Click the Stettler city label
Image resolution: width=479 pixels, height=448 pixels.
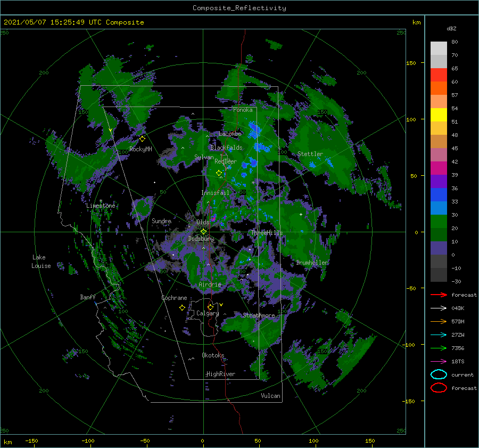coord(310,154)
